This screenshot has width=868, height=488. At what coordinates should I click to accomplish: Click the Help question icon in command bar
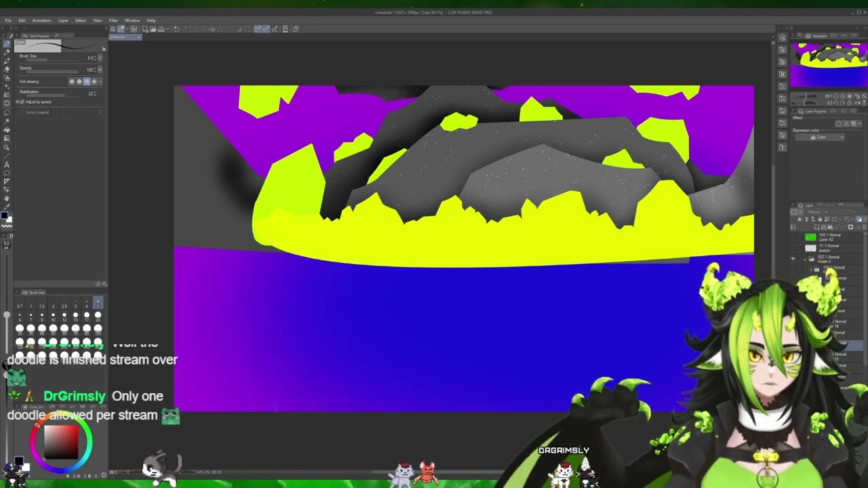296,29
